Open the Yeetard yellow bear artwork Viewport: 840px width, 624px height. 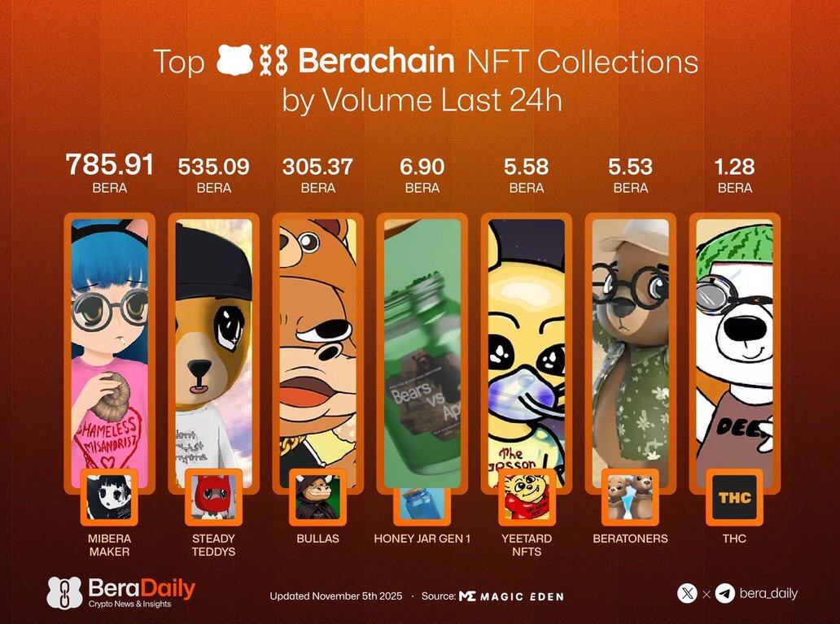[527, 342]
